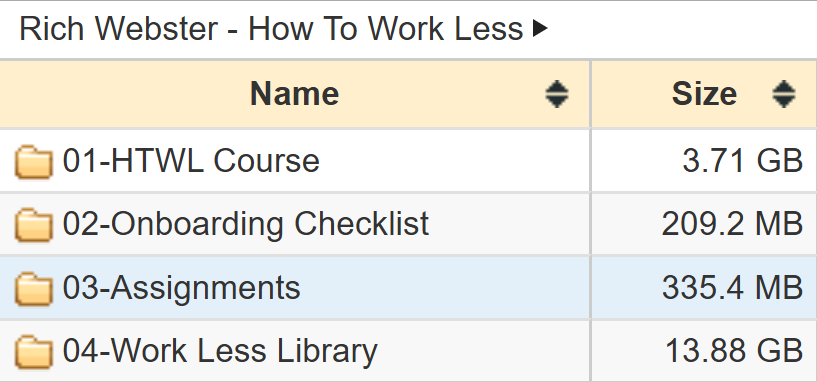The width and height of the screenshot is (817, 382).
Task: Select the 209.2 MB size cell
Action: [704, 224]
